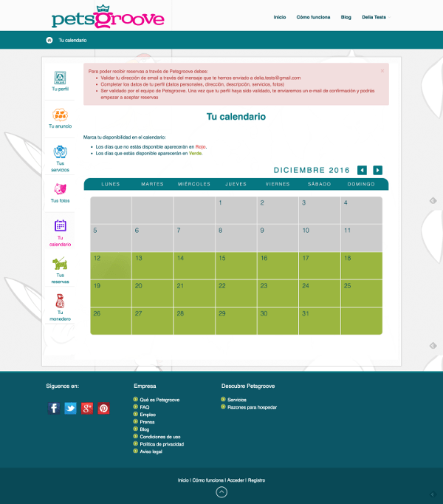
Task: Select the Tu calendario sidebar icon
Action: click(60, 225)
